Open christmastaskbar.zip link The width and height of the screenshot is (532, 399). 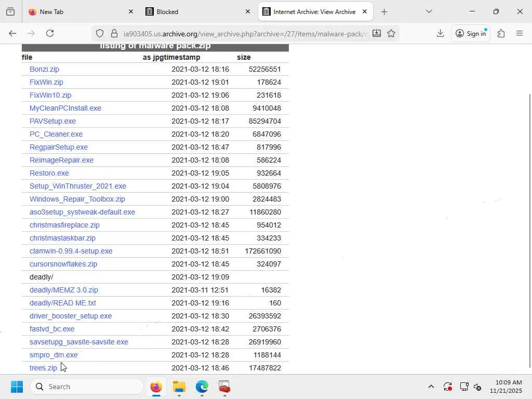click(x=62, y=238)
